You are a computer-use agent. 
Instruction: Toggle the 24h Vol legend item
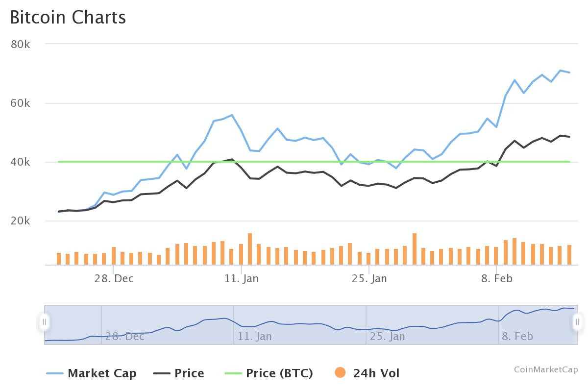[367, 373]
